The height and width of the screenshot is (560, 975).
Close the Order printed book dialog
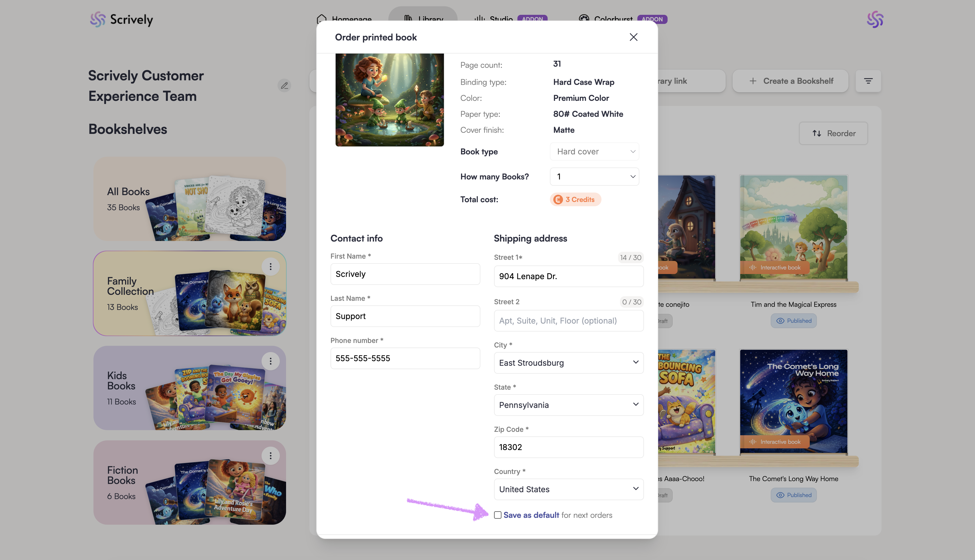[633, 37]
